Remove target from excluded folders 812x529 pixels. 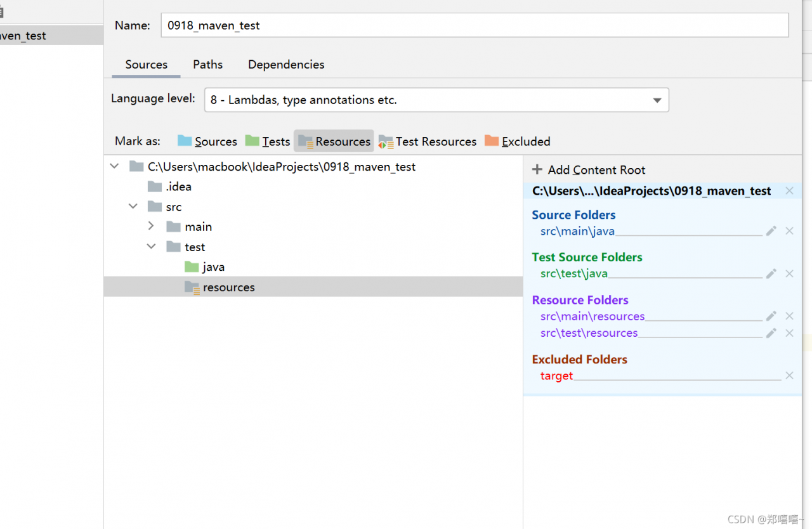point(789,376)
